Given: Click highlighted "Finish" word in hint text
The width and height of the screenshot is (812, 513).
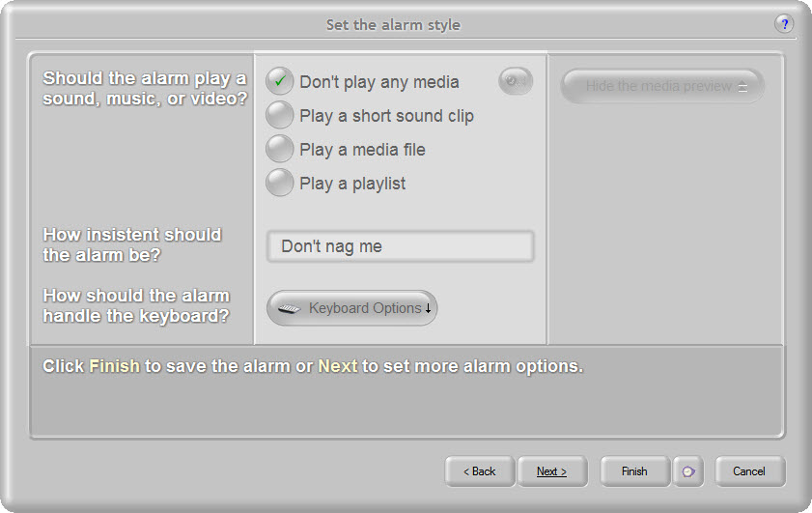Looking at the screenshot, I should click(x=115, y=367).
